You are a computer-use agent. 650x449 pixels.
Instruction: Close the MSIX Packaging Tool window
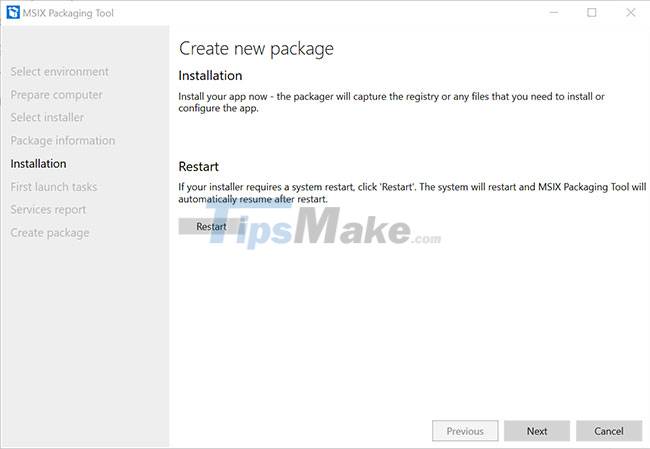coord(631,12)
